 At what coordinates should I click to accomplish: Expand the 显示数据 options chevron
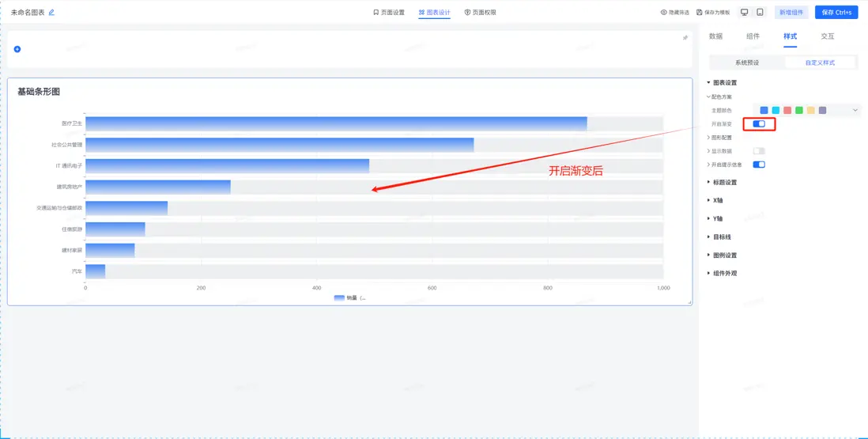[x=708, y=150]
